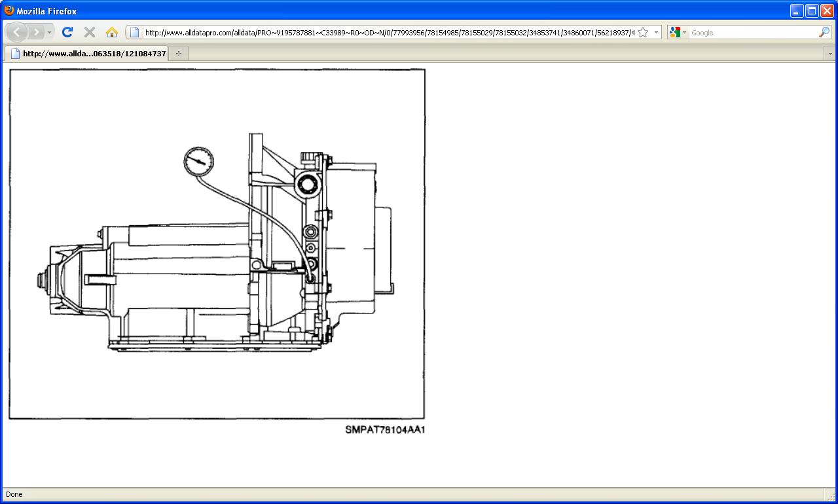The height and width of the screenshot is (504, 838).
Task: Focus the alldatapro URL address field
Action: (390, 33)
